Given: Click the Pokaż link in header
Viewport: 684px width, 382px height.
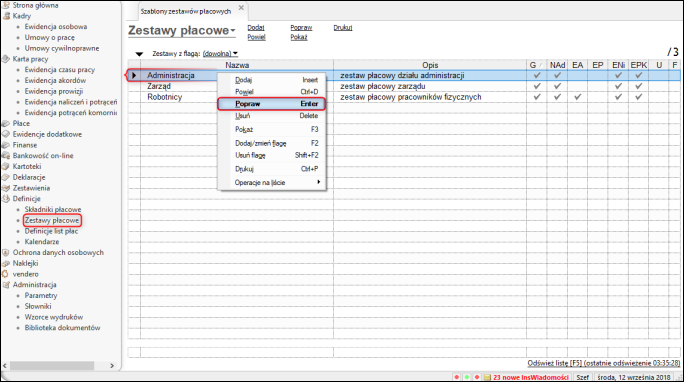Looking at the screenshot, I should click(x=299, y=37).
